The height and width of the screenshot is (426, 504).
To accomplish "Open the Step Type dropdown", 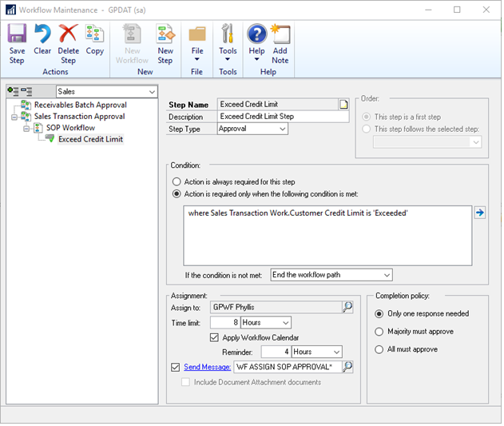I will coord(282,129).
